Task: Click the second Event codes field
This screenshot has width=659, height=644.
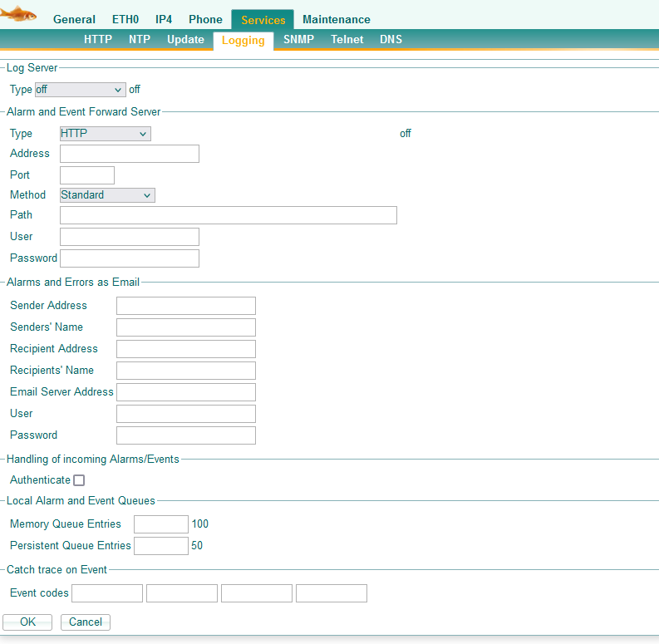Action: tap(182, 593)
